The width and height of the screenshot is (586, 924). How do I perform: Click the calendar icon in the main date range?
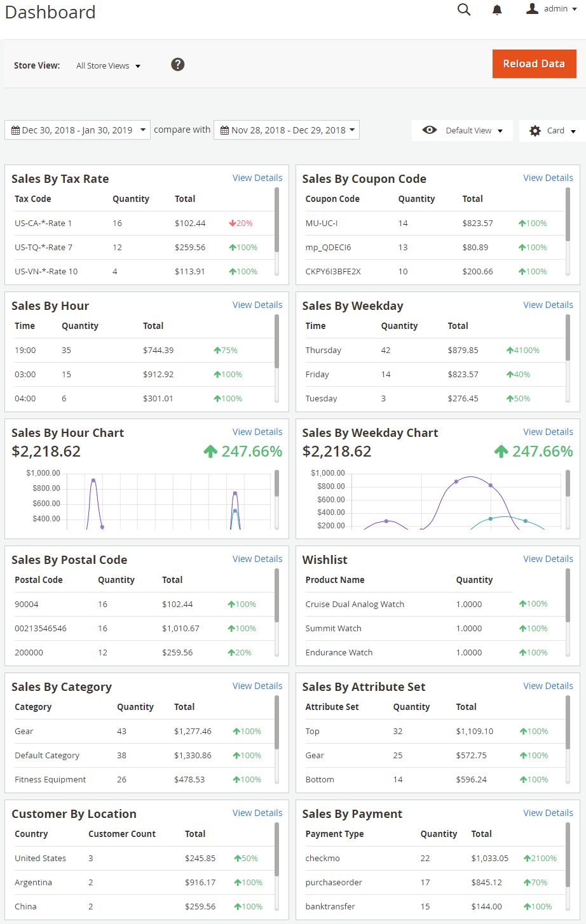tap(16, 130)
